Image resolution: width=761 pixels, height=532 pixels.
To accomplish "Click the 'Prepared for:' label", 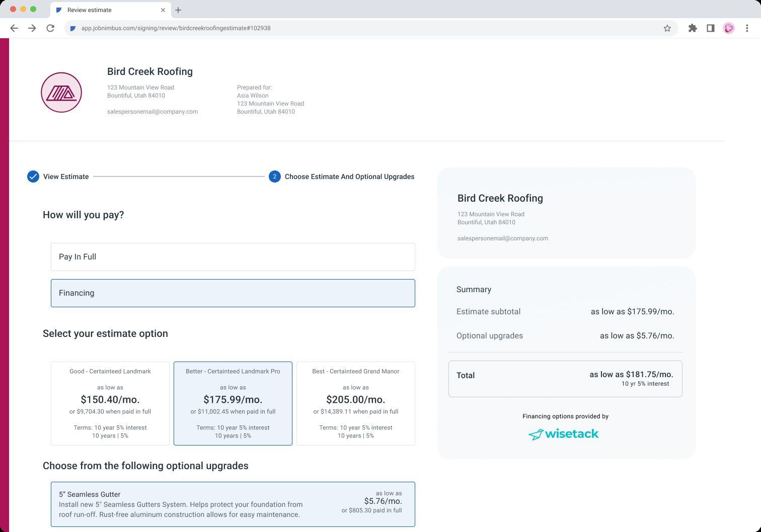I will [255, 87].
